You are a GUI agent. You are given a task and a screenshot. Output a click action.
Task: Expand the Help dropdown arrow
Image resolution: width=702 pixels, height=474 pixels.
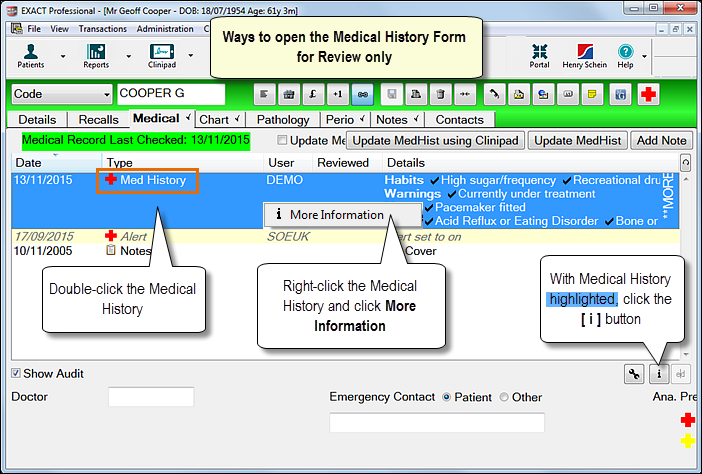(644, 56)
